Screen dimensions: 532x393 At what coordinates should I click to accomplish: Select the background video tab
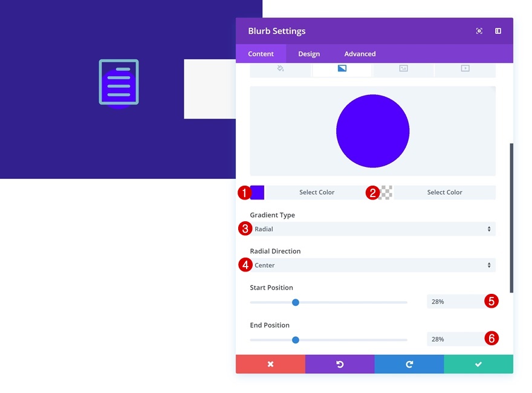coord(465,68)
